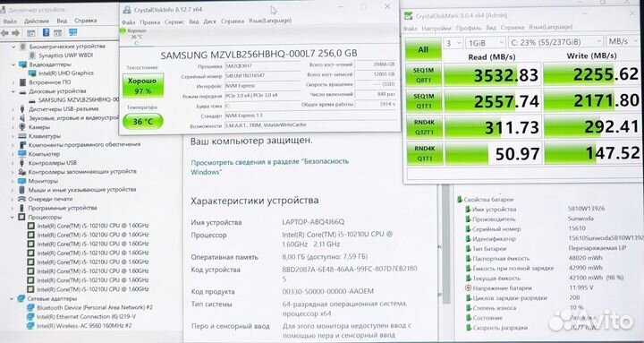644x343 pixels.
Task: Collapse the Сетевые адаптеры tree node
Action: point(13,298)
